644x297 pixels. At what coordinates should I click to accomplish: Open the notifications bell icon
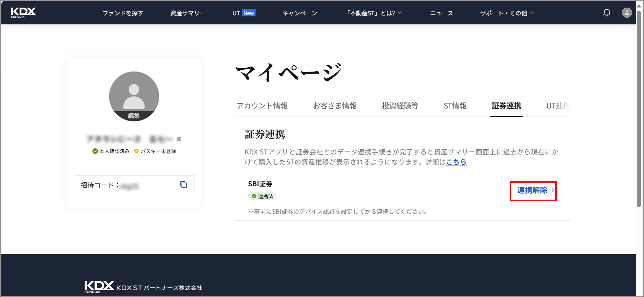click(607, 13)
